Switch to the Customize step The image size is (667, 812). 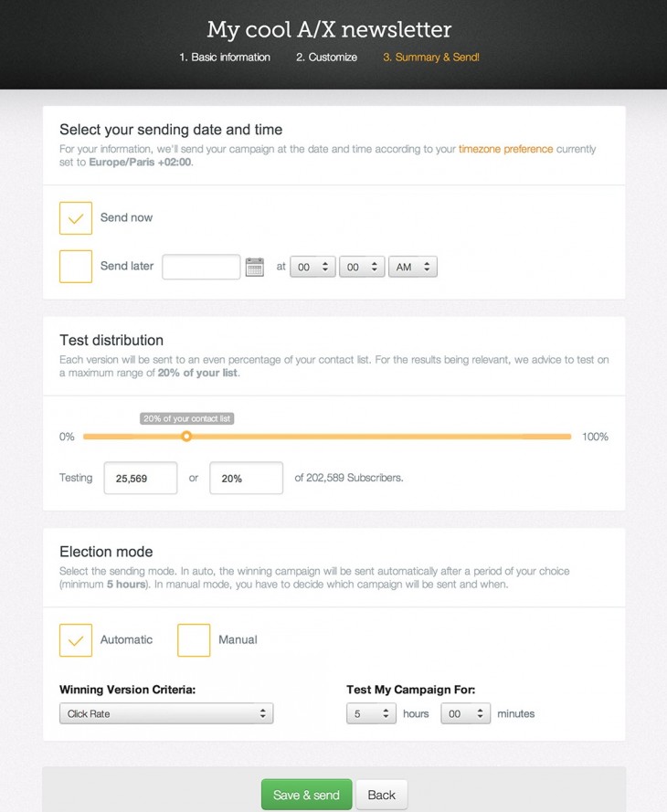tap(326, 58)
